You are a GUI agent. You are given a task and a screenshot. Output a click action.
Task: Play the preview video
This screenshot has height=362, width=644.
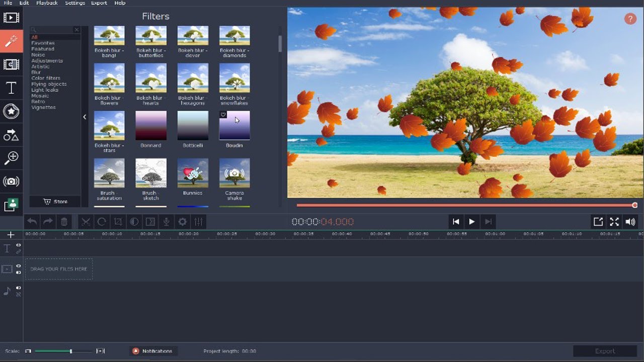pos(471,222)
